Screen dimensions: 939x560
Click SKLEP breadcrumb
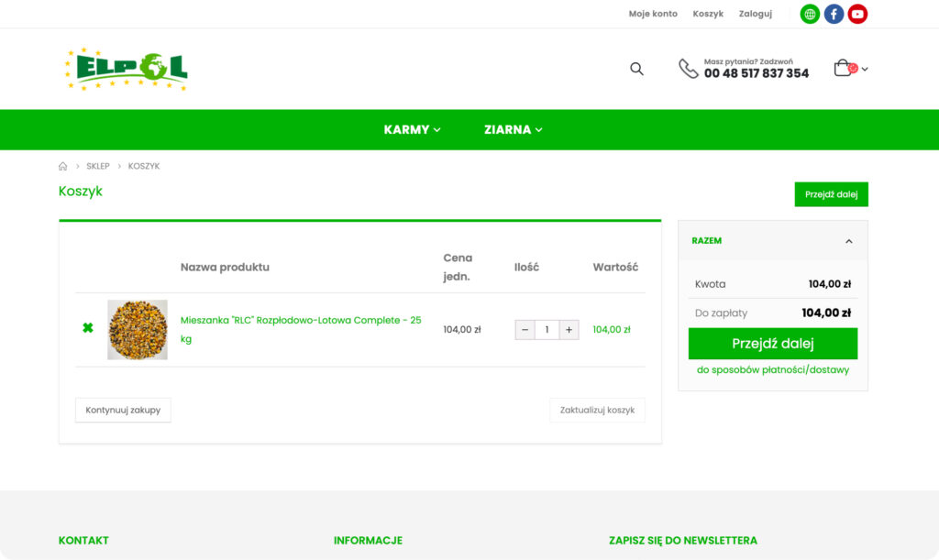(x=97, y=166)
